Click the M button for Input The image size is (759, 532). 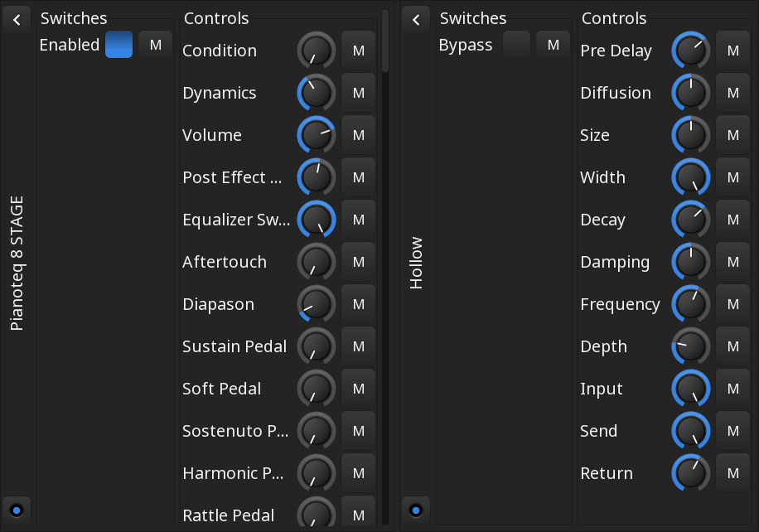[x=733, y=389]
